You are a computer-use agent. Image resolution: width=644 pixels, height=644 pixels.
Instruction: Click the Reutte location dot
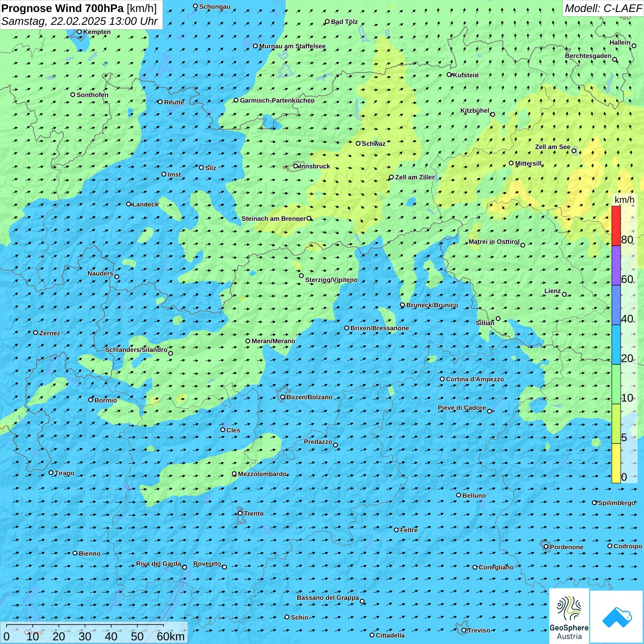tap(160, 102)
